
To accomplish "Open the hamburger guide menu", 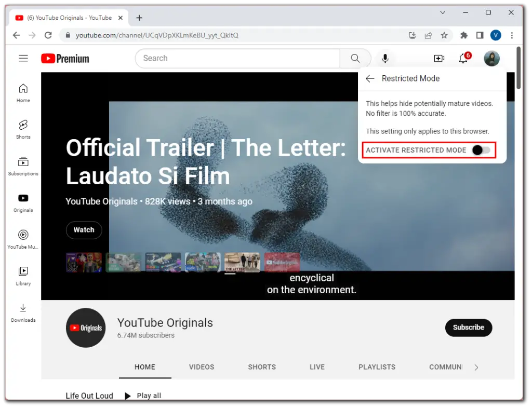I will (23, 58).
